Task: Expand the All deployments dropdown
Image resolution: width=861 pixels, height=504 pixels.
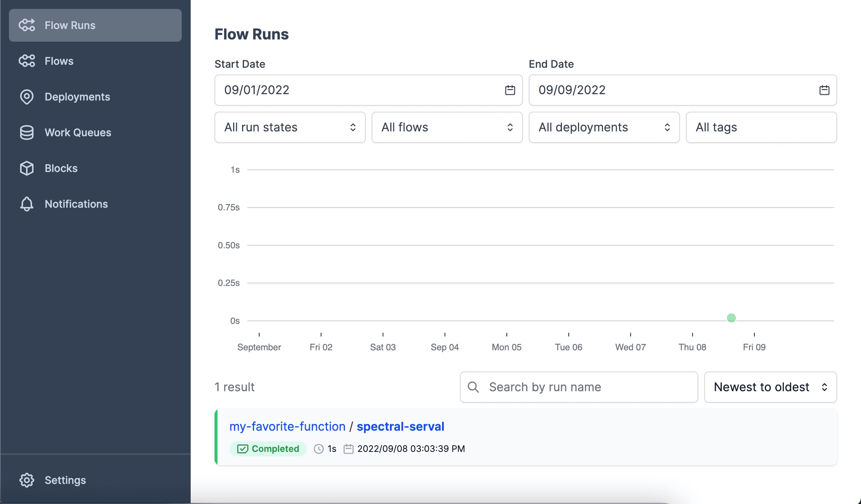Action: point(604,127)
